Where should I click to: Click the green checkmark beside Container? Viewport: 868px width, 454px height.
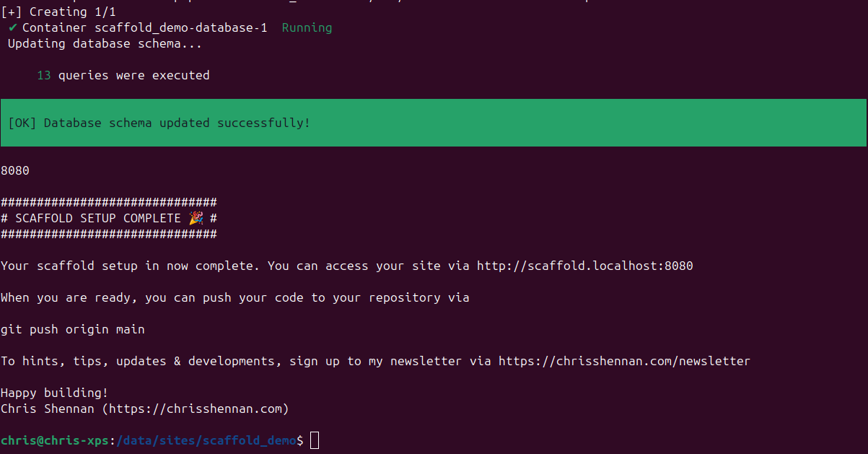[13, 28]
